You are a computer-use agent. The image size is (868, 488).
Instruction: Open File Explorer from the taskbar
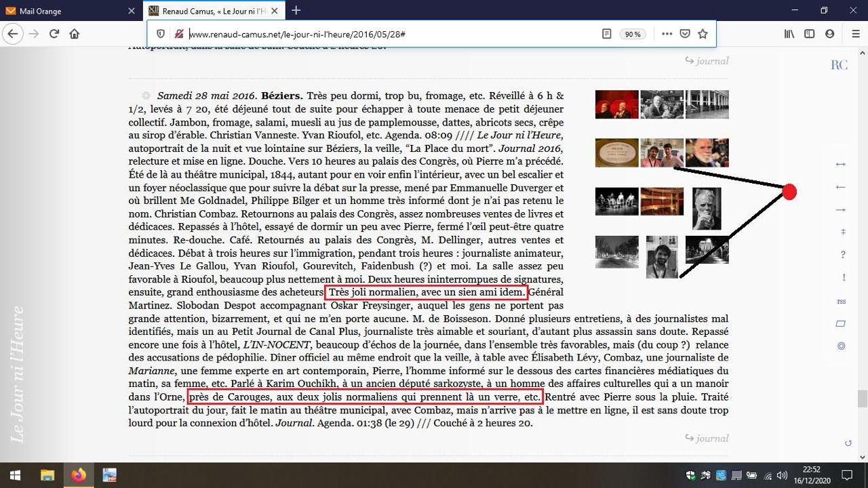coord(47,475)
